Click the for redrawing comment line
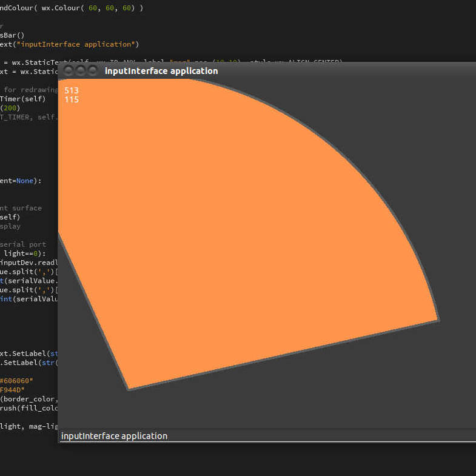The image size is (476, 476). click(x=30, y=90)
